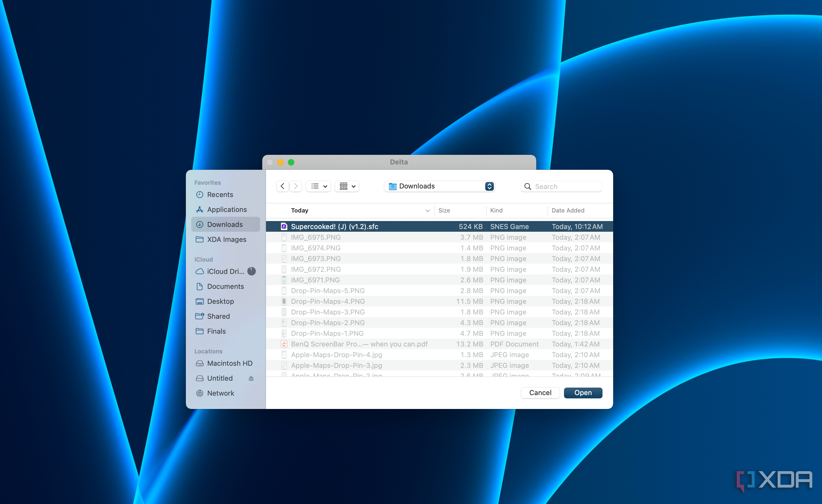Select Downloads in the sidebar
The width and height of the screenshot is (822, 504).
point(226,225)
